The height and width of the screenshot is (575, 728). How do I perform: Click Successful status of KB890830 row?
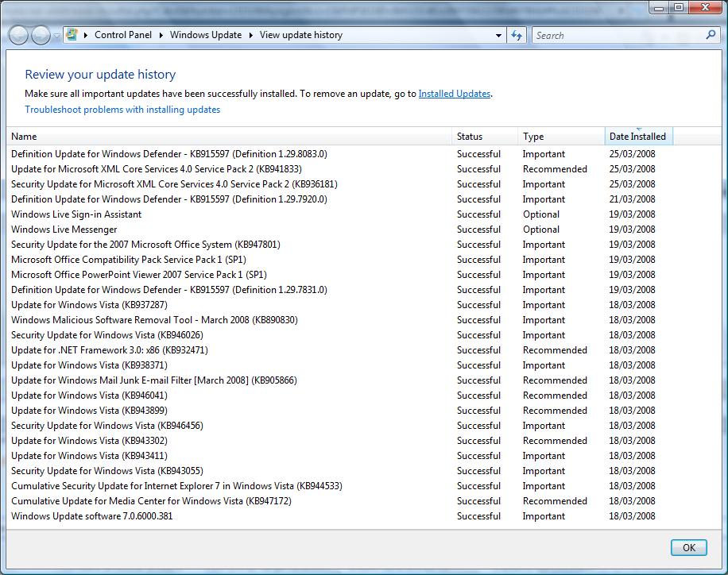tap(478, 320)
